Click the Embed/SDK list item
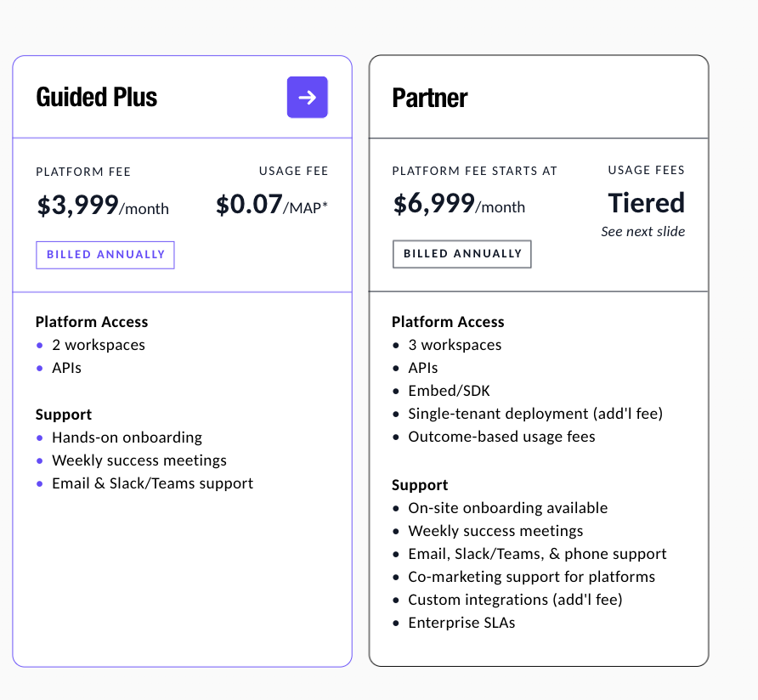 pos(449,391)
